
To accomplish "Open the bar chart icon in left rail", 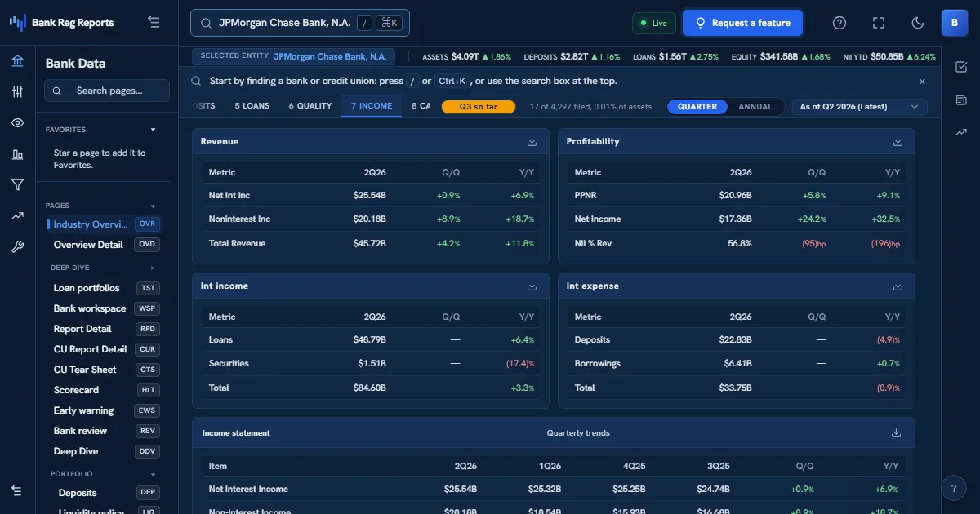I will (17, 154).
